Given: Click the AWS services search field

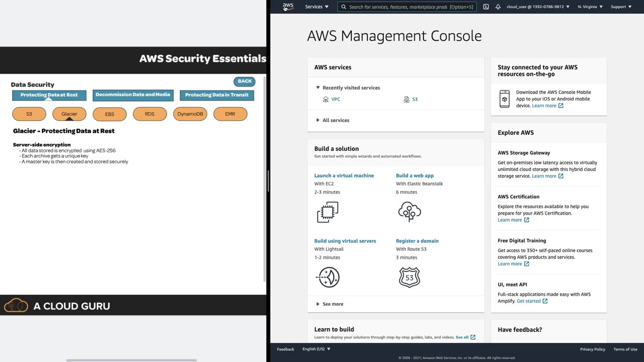Looking at the screenshot, I should [397, 7].
